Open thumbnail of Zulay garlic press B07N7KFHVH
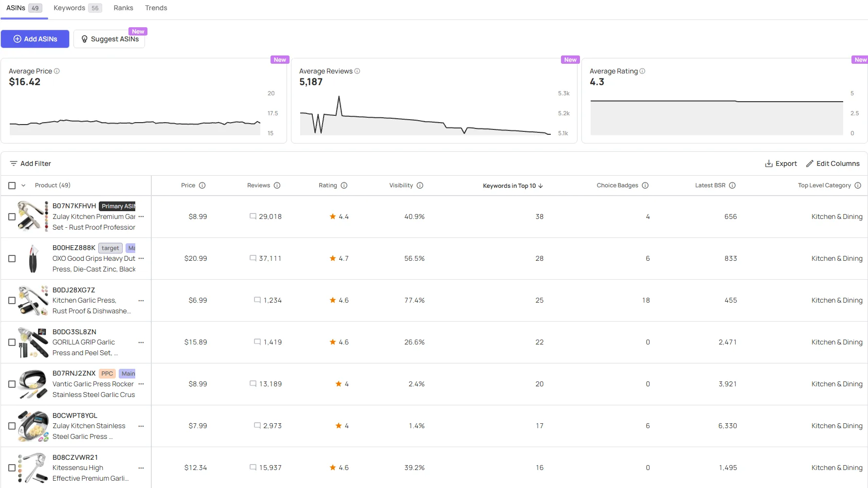 click(x=33, y=216)
